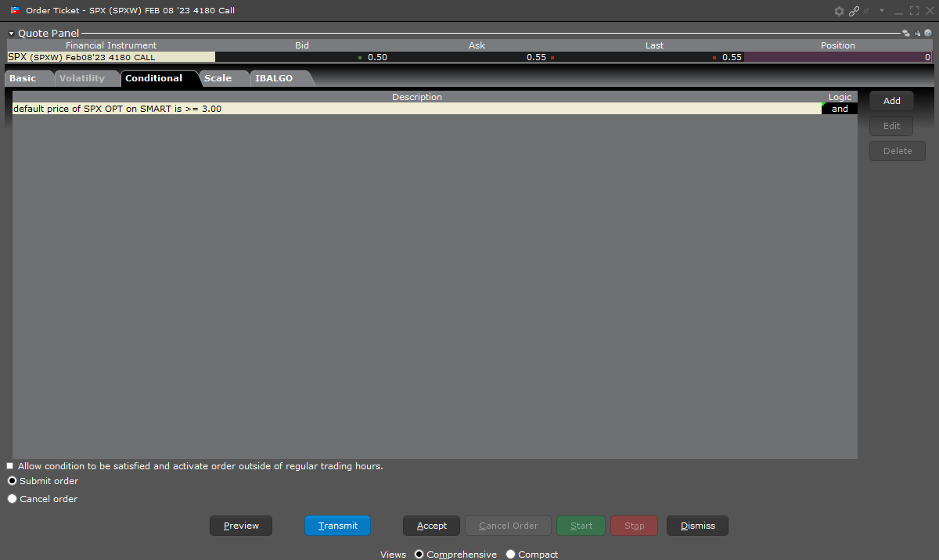This screenshot has height=560, width=939.
Task: Click the greyed Cancel Order button
Action: pyautogui.click(x=509, y=526)
